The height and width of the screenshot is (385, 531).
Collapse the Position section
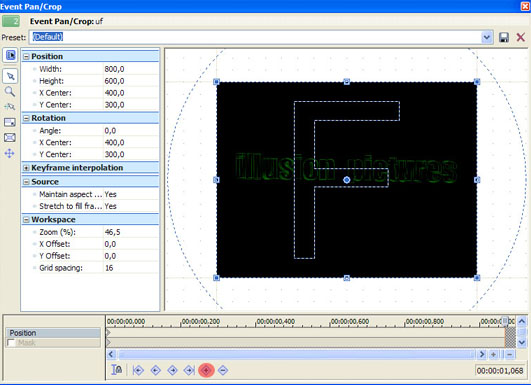click(x=26, y=57)
